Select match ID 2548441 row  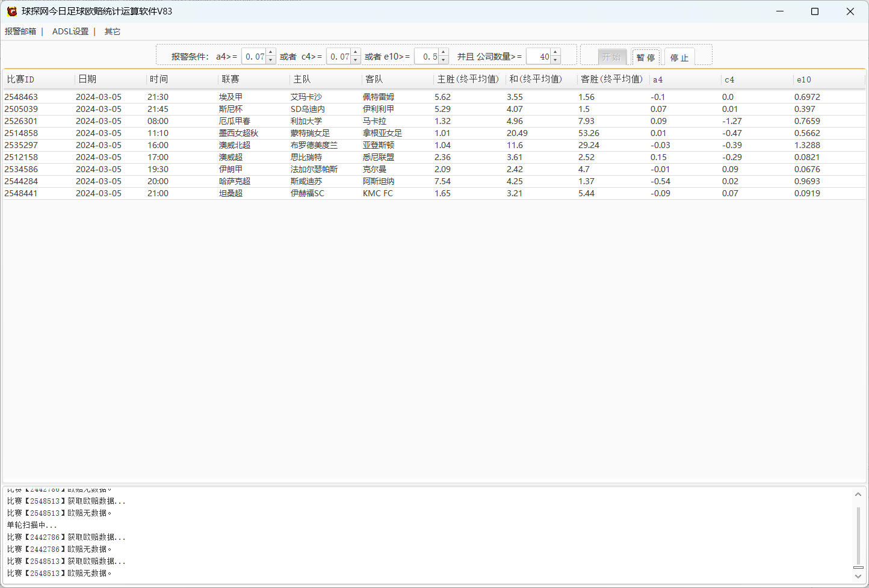point(434,193)
